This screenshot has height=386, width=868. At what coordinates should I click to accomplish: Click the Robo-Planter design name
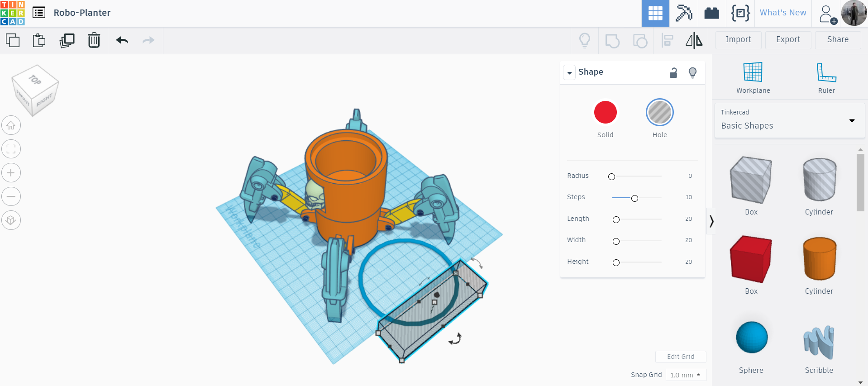[82, 13]
